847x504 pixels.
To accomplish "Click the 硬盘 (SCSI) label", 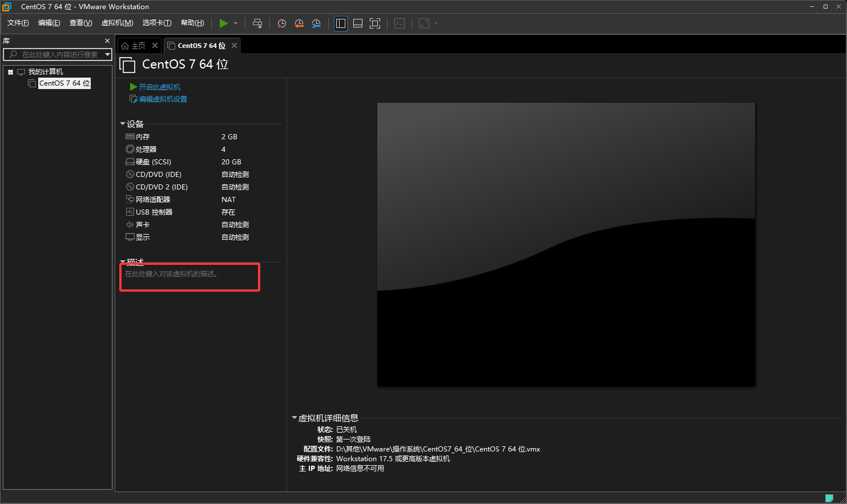I will click(x=154, y=162).
